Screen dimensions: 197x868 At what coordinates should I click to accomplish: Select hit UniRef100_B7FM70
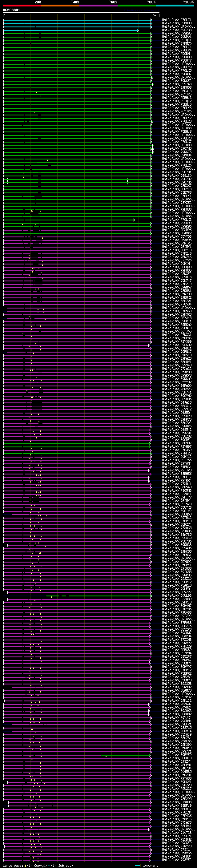click(177, 43)
